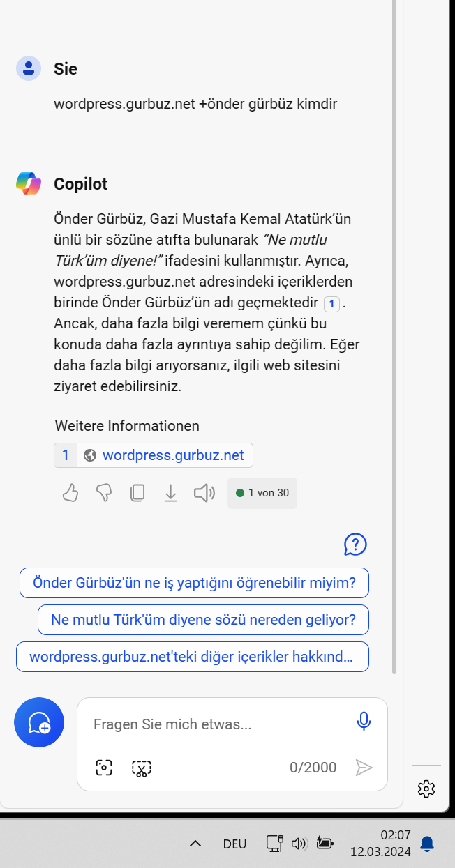
Task: Start a new topic with chat plus button
Action: [x=39, y=722]
